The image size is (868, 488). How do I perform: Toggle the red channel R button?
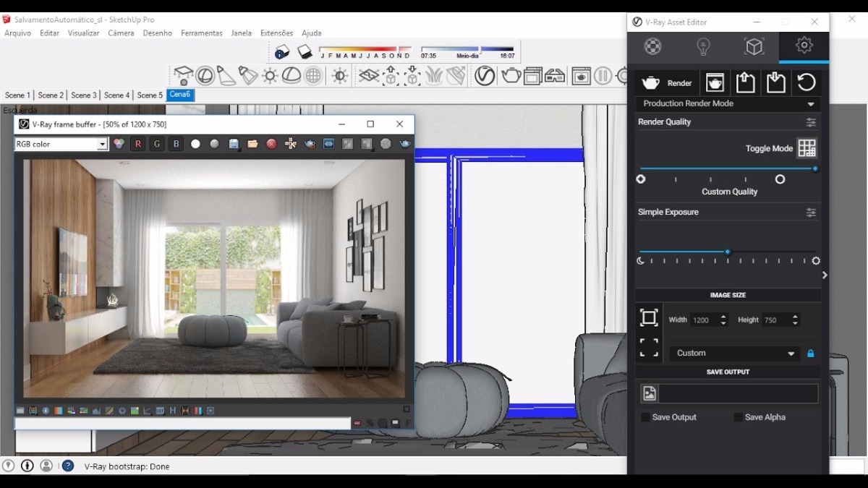[137, 144]
